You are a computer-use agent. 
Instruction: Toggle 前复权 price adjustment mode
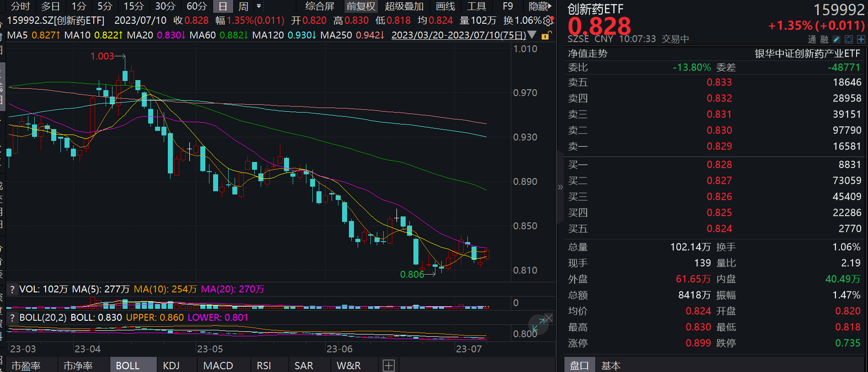(360, 6)
